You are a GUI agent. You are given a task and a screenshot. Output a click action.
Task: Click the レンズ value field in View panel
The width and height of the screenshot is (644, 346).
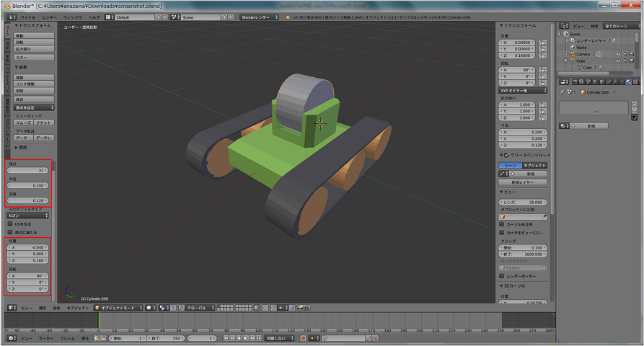523,203
